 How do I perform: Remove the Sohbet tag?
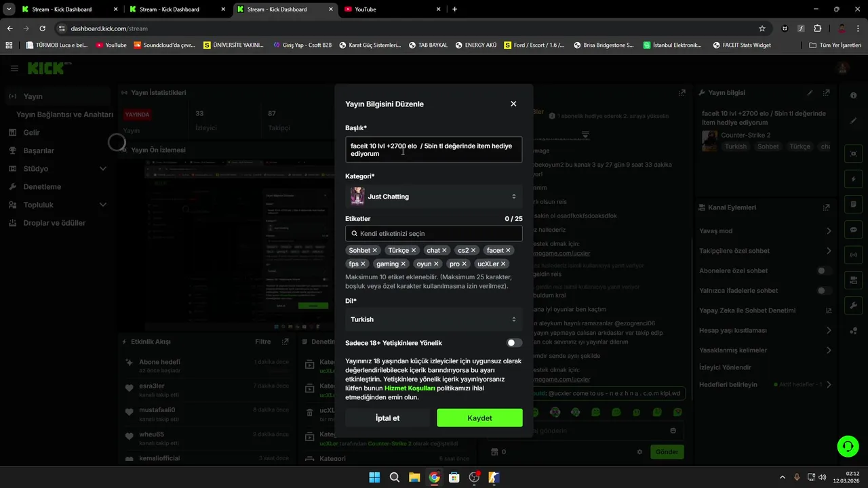pos(374,250)
